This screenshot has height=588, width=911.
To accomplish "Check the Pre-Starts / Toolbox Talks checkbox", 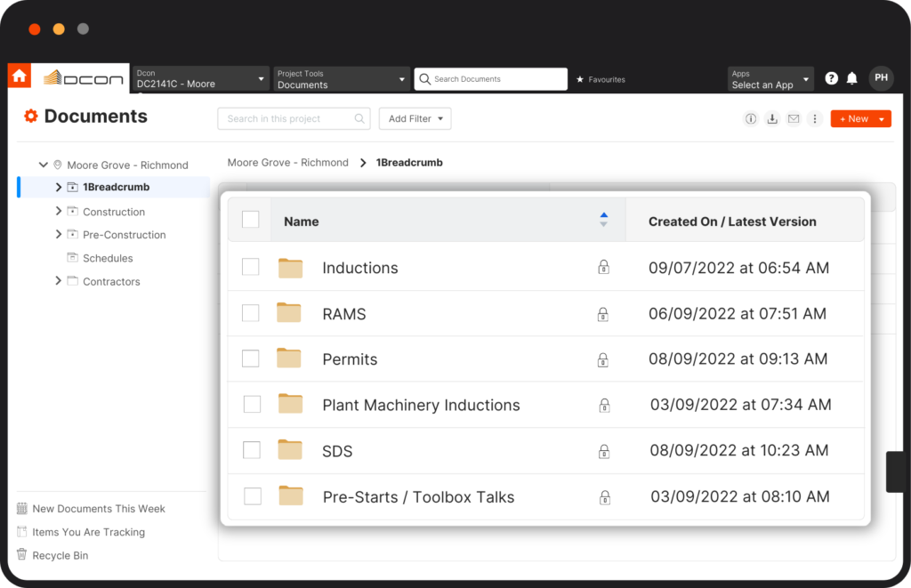I will coord(253,496).
